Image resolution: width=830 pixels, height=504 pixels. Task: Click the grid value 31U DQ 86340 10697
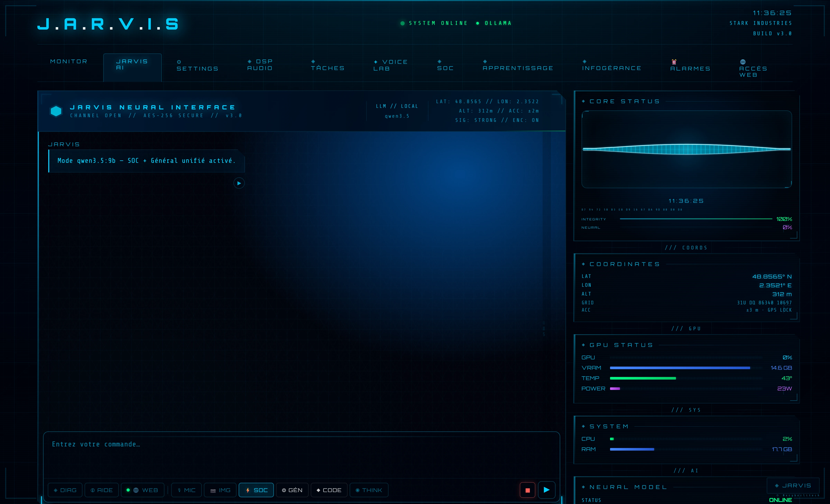764,303
